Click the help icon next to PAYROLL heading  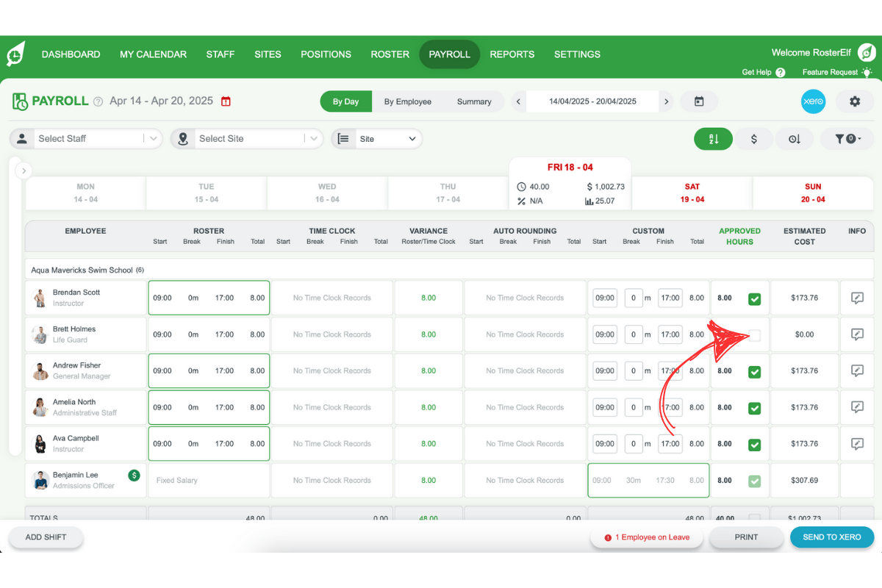pyautogui.click(x=98, y=101)
